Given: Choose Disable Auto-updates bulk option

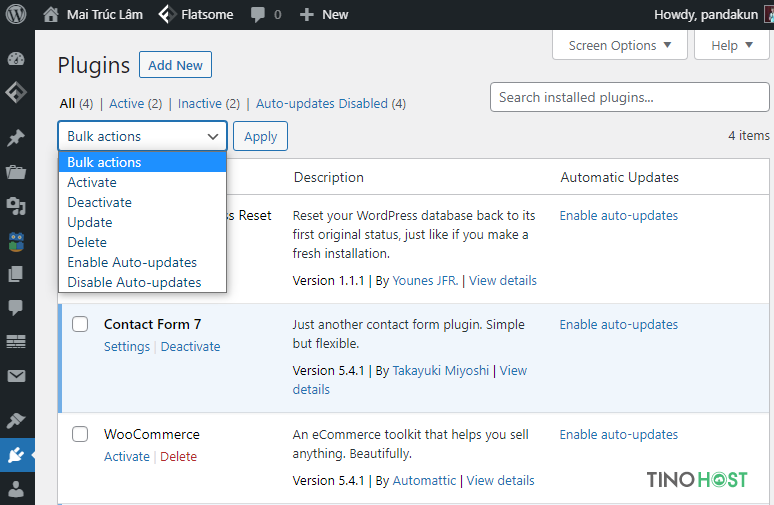Looking at the screenshot, I should click(142, 282).
